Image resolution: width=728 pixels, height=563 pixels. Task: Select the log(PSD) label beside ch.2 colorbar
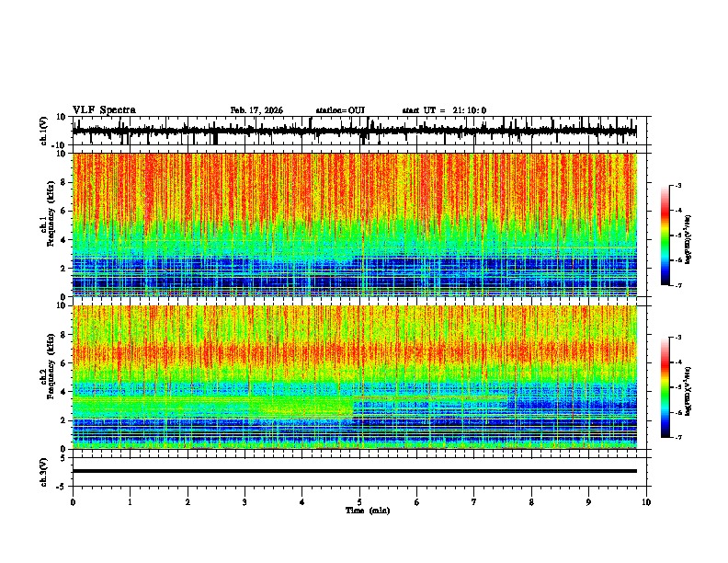coord(688,391)
